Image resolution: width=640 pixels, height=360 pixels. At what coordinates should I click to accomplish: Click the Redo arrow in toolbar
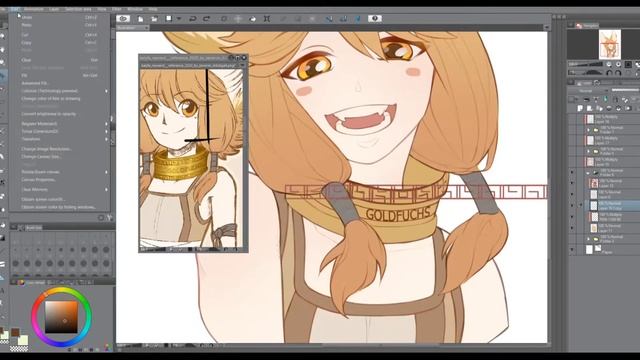click(x=207, y=19)
